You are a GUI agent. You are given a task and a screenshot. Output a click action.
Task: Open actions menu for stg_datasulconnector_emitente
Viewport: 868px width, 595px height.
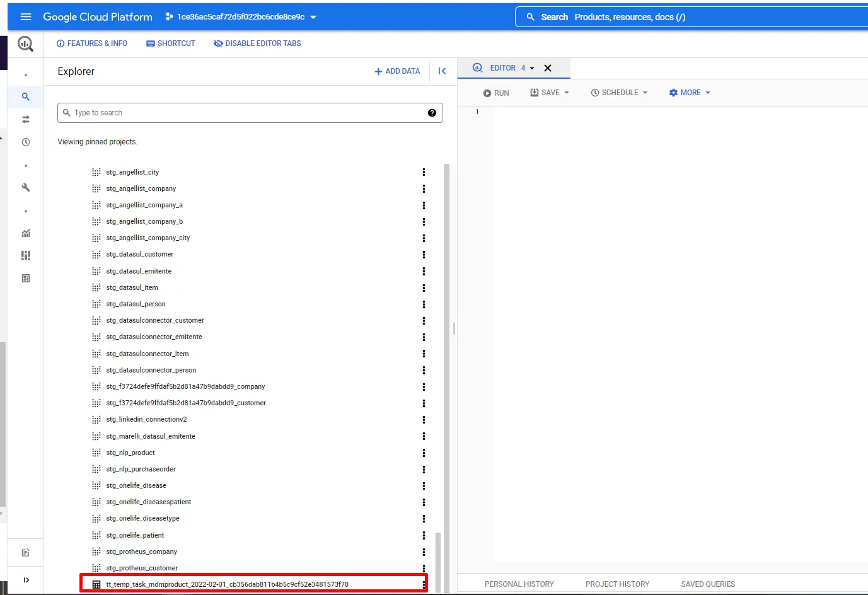tap(424, 337)
